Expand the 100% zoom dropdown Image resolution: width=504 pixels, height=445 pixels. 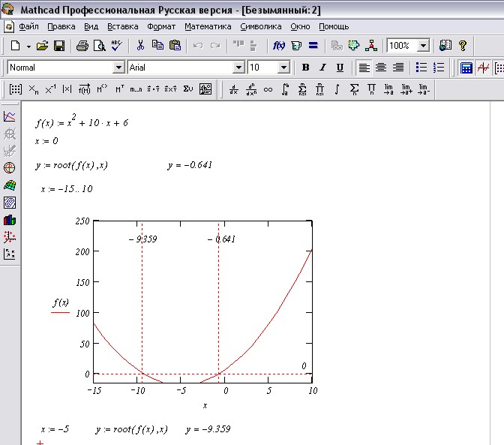point(423,46)
